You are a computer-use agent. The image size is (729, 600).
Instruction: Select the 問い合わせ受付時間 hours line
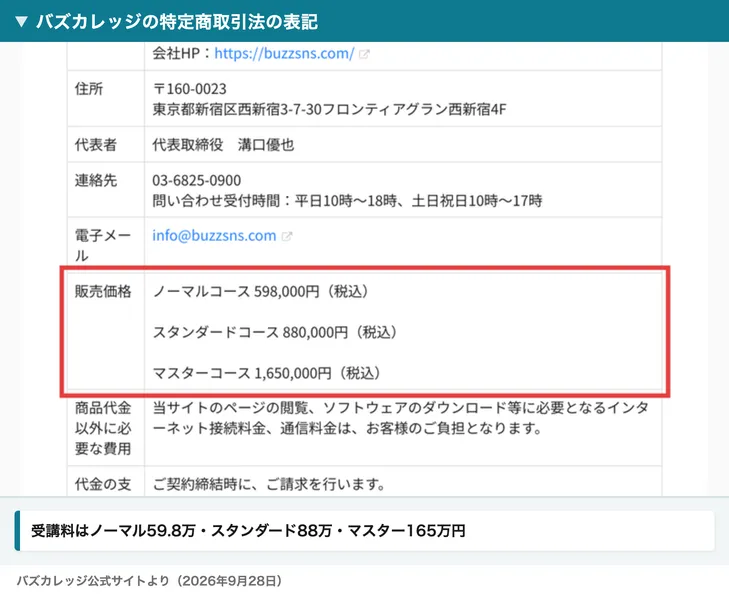pos(347,201)
